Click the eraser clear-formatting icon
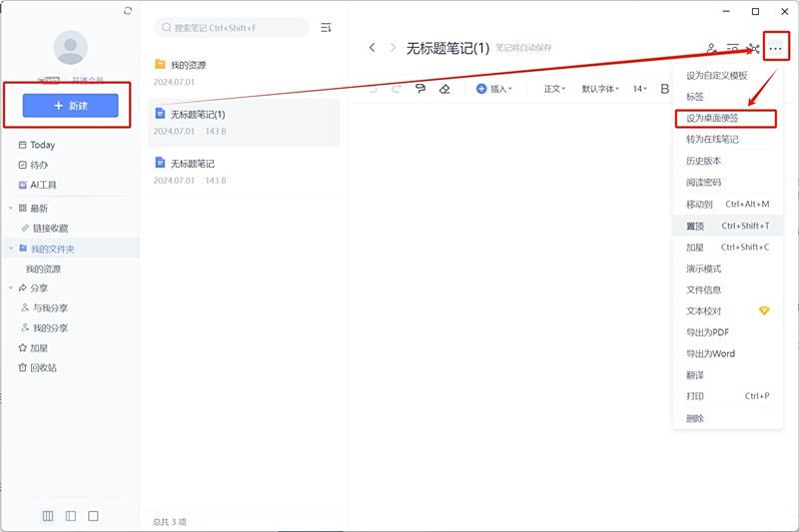The height and width of the screenshot is (532, 799). coord(444,89)
